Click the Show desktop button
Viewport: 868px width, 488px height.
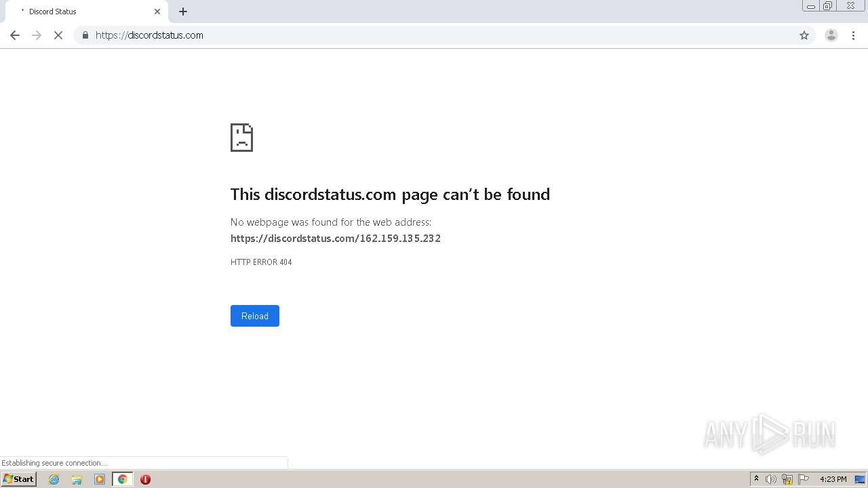pyautogui.click(x=860, y=479)
